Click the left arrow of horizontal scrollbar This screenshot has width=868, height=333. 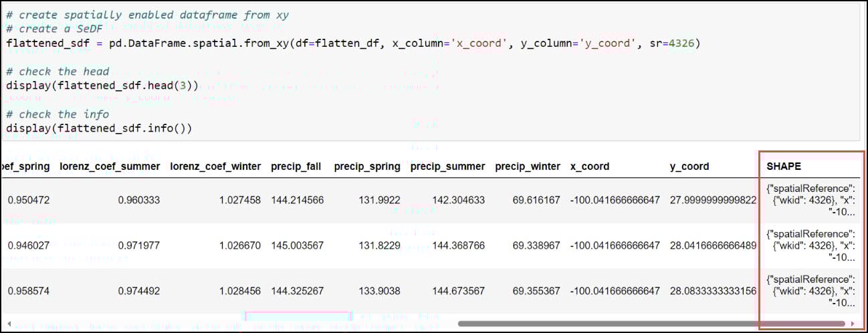click(5, 324)
